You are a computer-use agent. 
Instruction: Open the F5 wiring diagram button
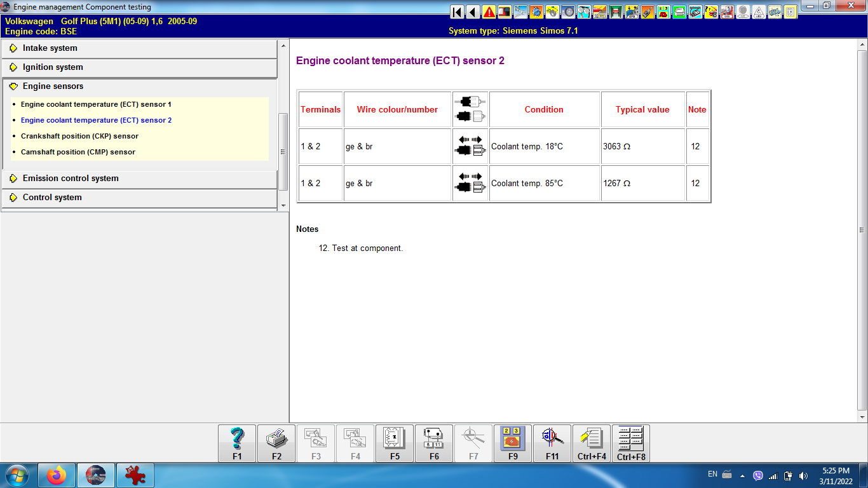coord(395,443)
